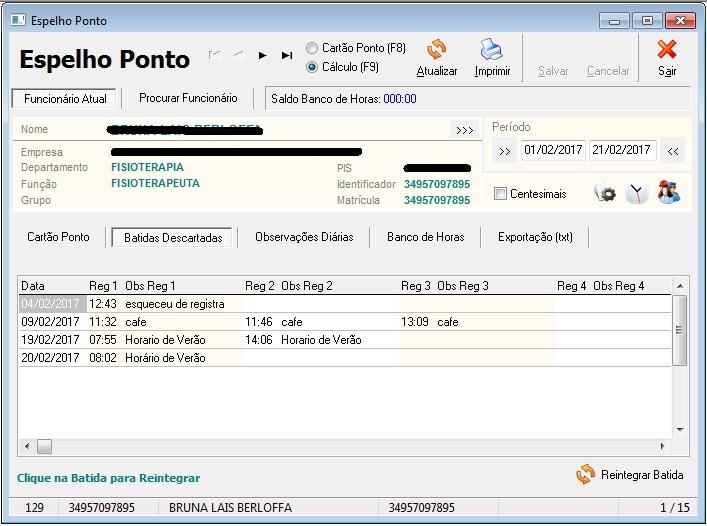Viewport: 707px width, 526px height.
Task: Expand employee name with >>> button
Action: point(464,130)
